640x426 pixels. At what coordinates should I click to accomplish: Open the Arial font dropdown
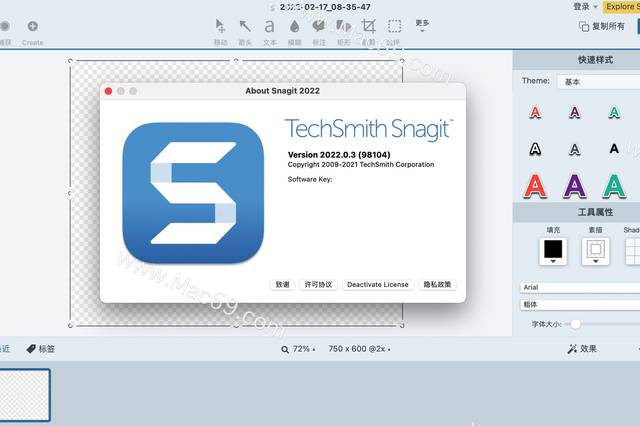pyautogui.click(x=580, y=287)
